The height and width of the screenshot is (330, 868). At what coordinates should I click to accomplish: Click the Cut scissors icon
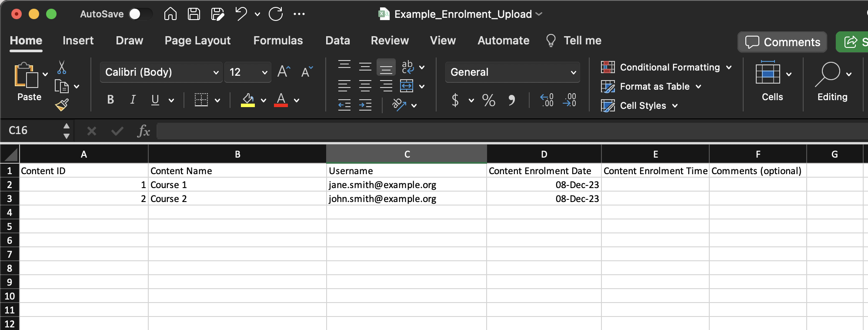tap(62, 67)
